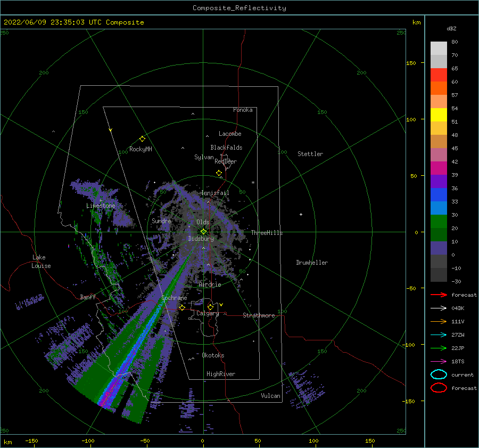This screenshot has height=448, width=479.
Task: Select the dark green 10-20 dBZ swatch
Action: pos(439,234)
